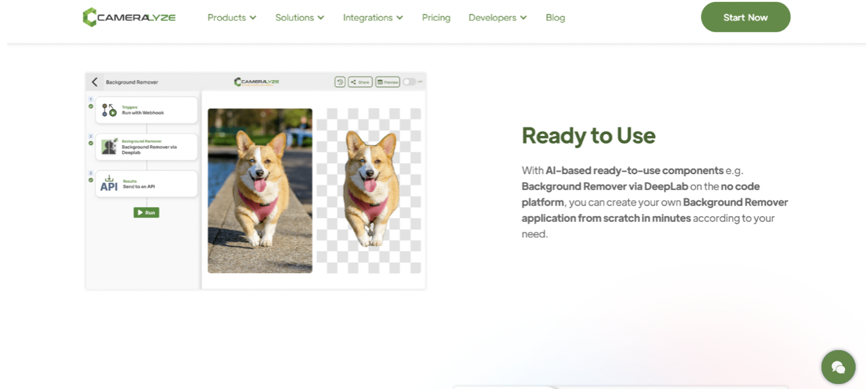Select the Background Remover via Deeplab card
Screen dimensions: 868x389
[147, 147]
